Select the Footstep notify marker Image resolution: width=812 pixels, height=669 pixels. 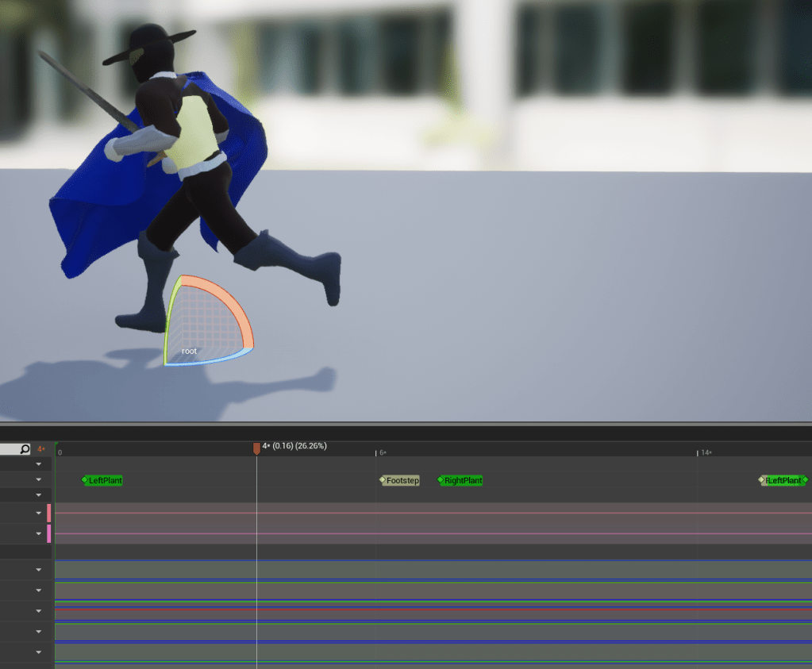click(402, 480)
